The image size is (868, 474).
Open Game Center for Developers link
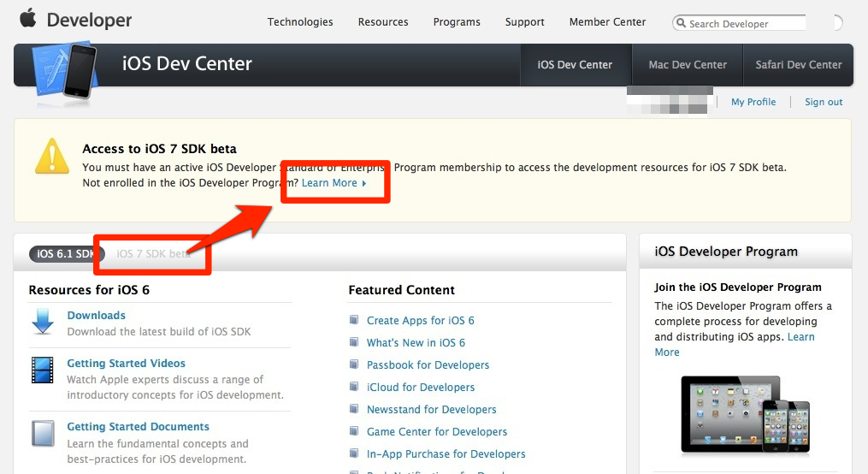tap(437, 431)
